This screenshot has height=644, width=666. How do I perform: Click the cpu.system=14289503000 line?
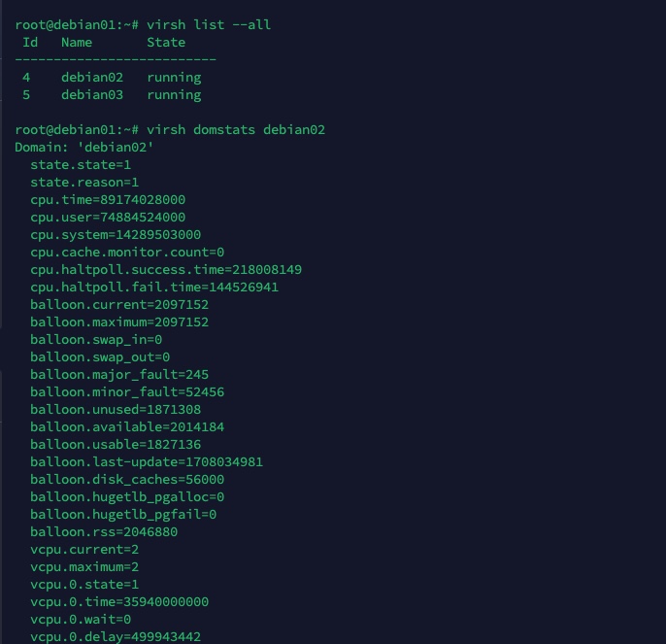pos(116,234)
